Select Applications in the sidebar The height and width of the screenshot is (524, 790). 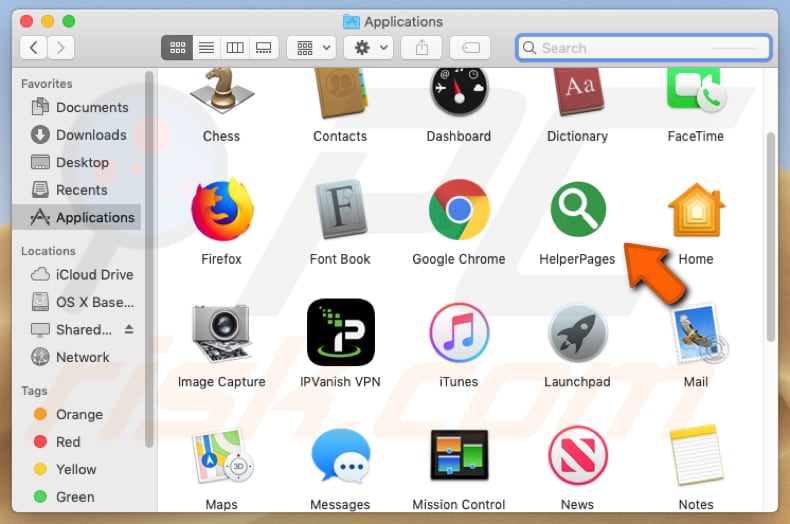click(x=77, y=217)
